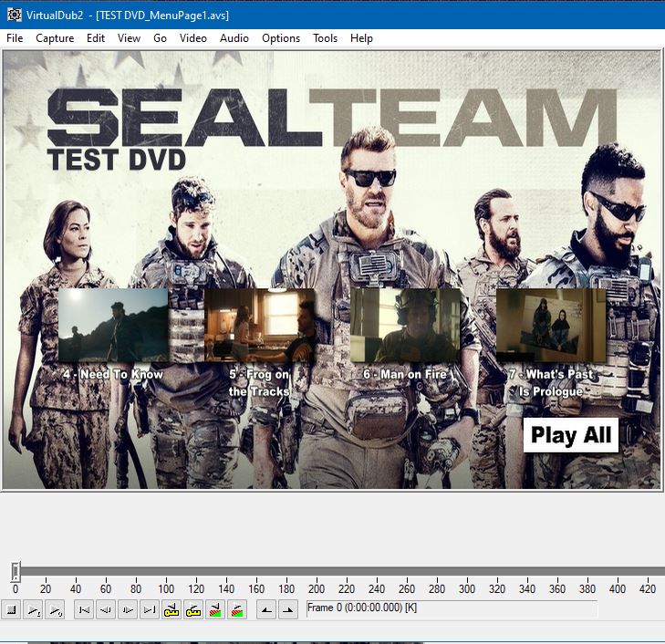665x644 pixels.
Task: Go to previous key frame
Action: [171, 610]
